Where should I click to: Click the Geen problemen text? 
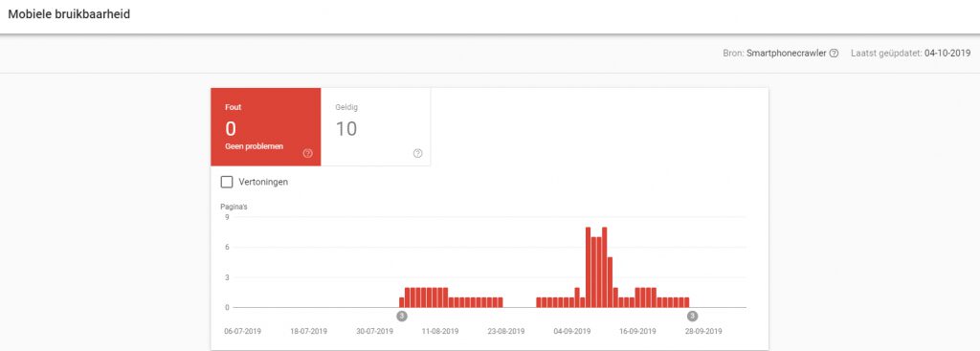click(254, 146)
